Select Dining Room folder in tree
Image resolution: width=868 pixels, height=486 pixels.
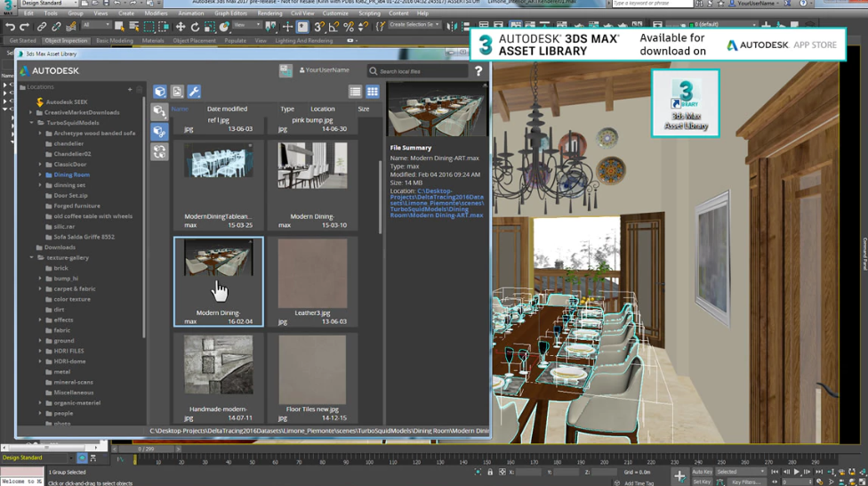(x=71, y=174)
